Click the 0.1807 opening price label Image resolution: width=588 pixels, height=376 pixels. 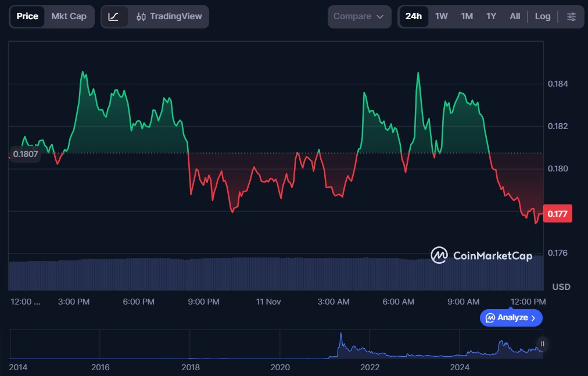(25, 154)
